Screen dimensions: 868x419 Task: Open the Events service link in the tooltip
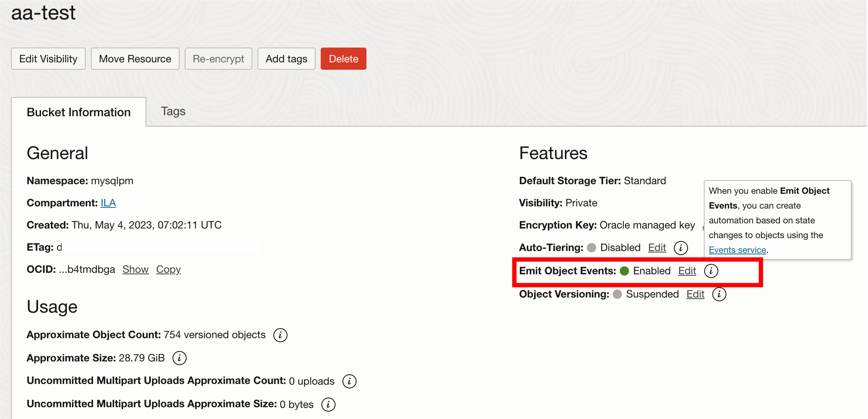[x=737, y=250]
